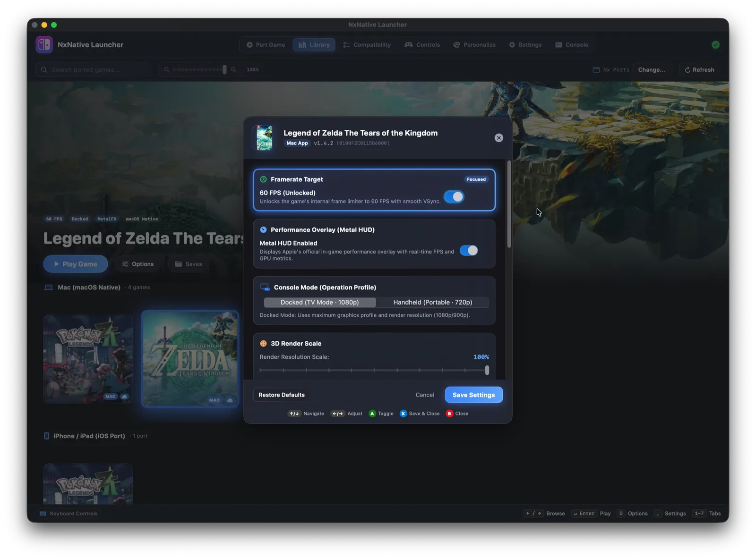Viewport: 756px width, 558px height.
Task: Click the Change... folder button
Action: point(652,70)
